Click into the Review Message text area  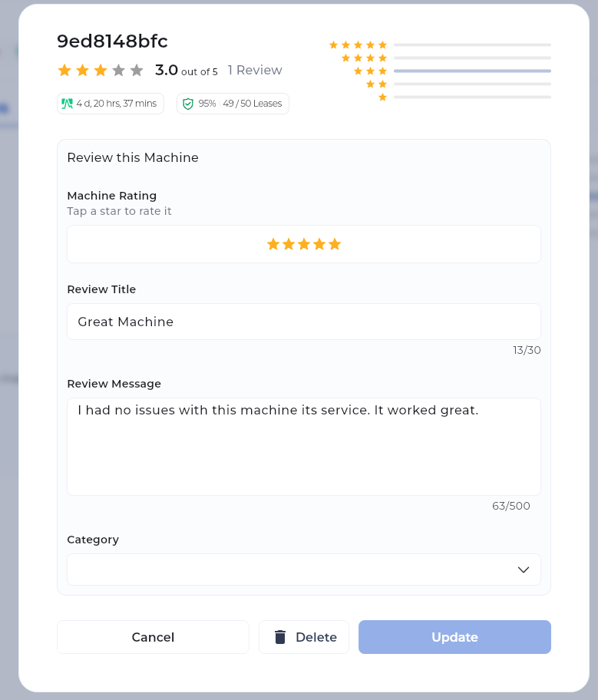coord(304,446)
